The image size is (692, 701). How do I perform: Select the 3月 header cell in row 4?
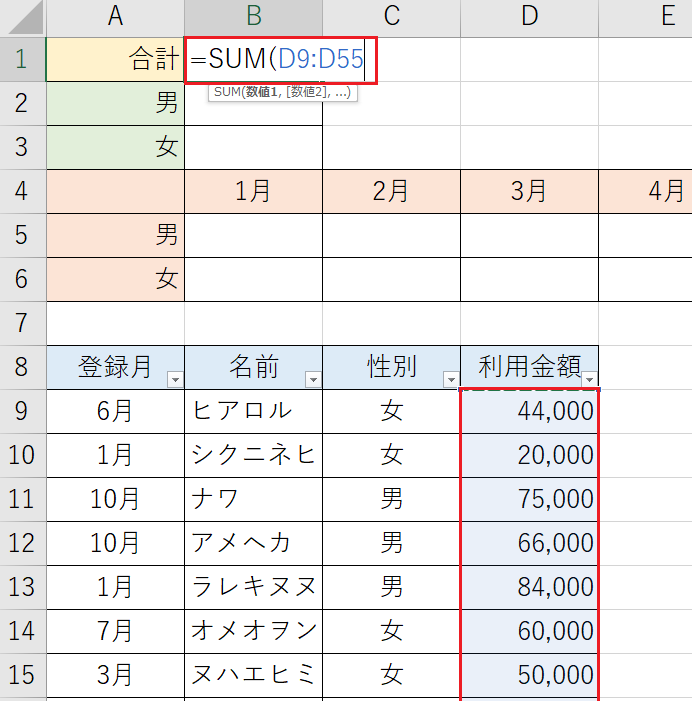coord(530,191)
